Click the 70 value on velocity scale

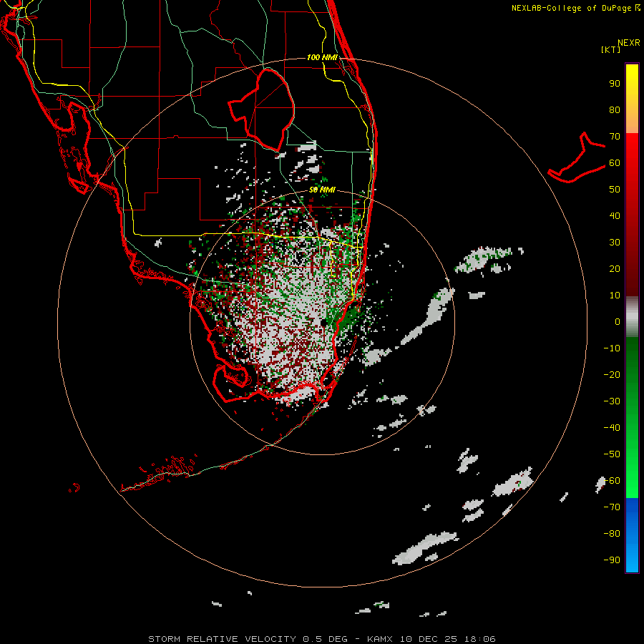click(615, 137)
